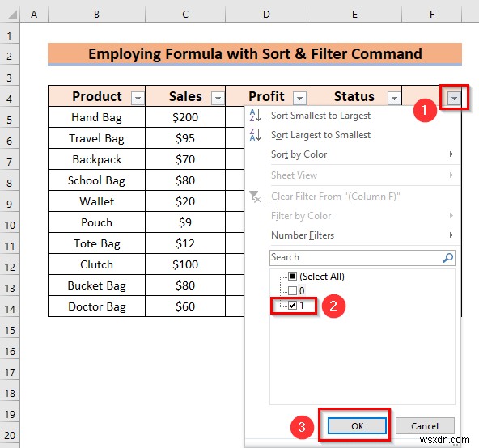
Task: Select the Backpack cell
Action: [x=96, y=159]
